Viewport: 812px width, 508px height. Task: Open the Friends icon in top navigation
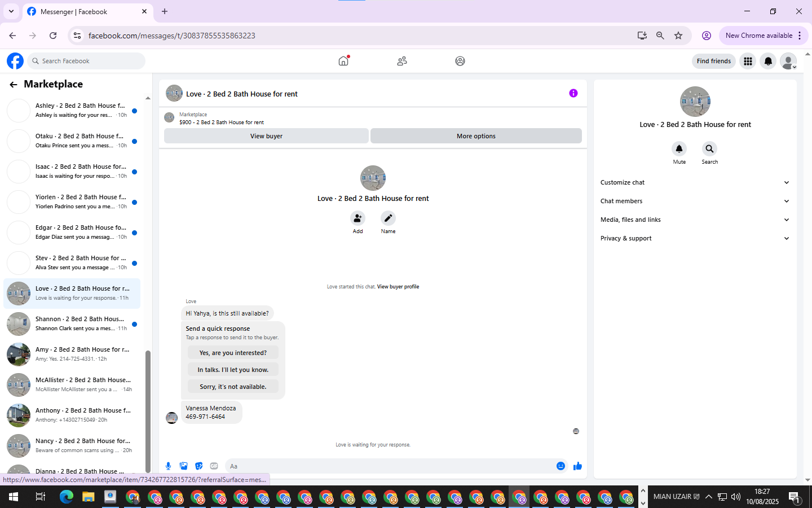click(x=402, y=61)
